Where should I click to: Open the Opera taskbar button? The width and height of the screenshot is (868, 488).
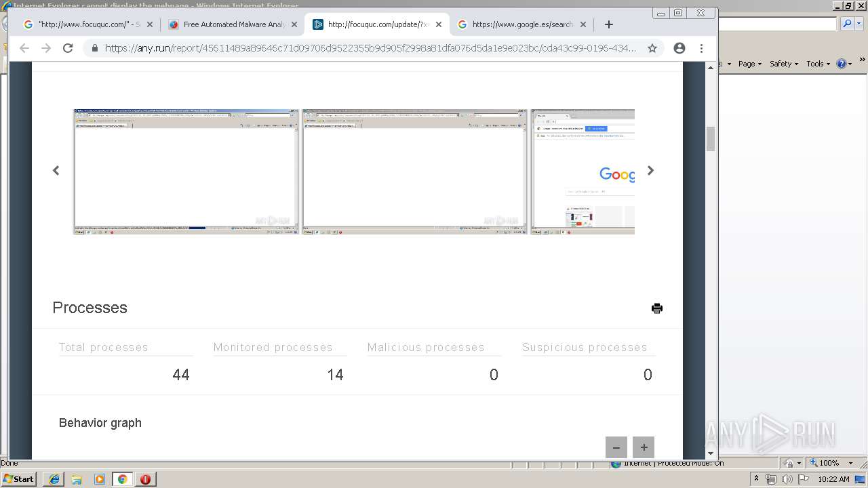coord(145,479)
